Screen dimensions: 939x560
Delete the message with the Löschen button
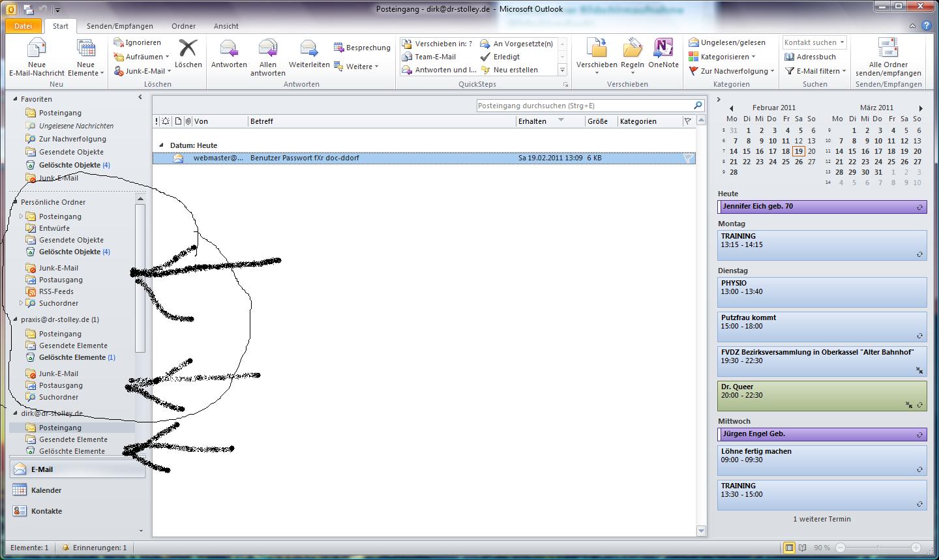pyautogui.click(x=188, y=53)
